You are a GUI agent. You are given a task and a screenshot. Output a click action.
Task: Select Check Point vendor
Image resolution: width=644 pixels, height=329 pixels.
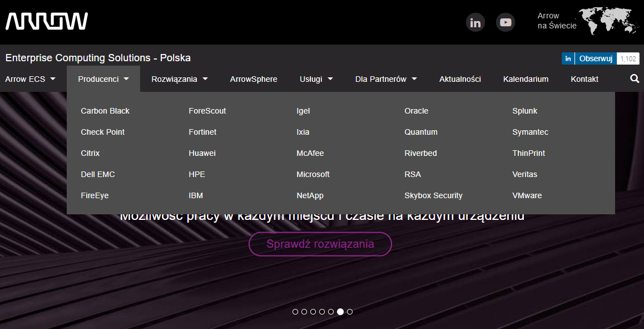pos(103,132)
